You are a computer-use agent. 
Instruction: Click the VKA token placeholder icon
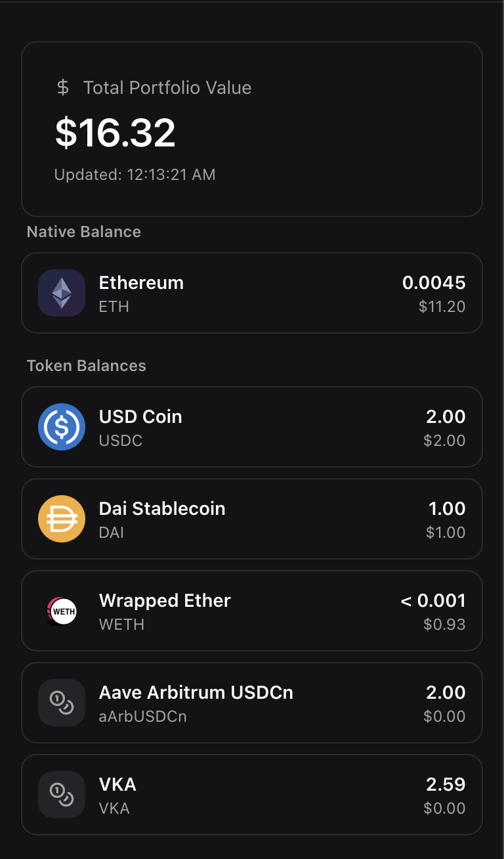pyautogui.click(x=62, y=795)
